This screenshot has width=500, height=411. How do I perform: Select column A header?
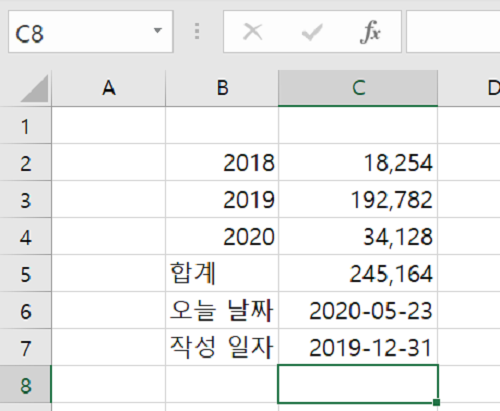click(109, 89)
